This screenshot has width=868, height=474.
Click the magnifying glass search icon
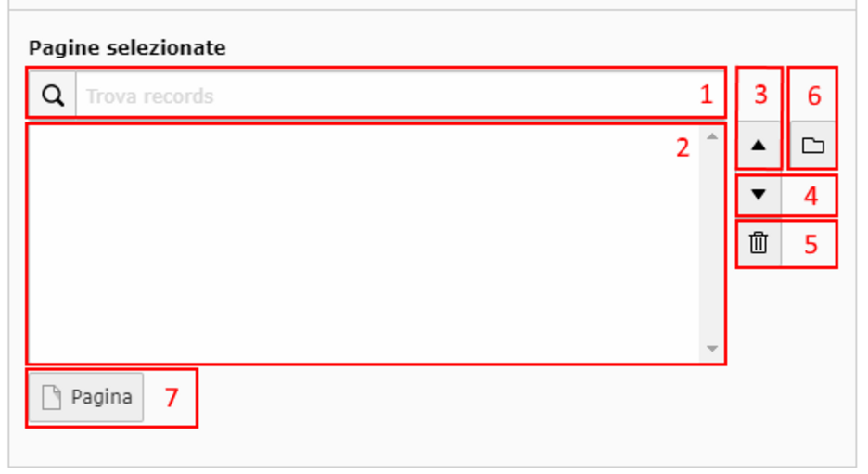click(53, 96)
